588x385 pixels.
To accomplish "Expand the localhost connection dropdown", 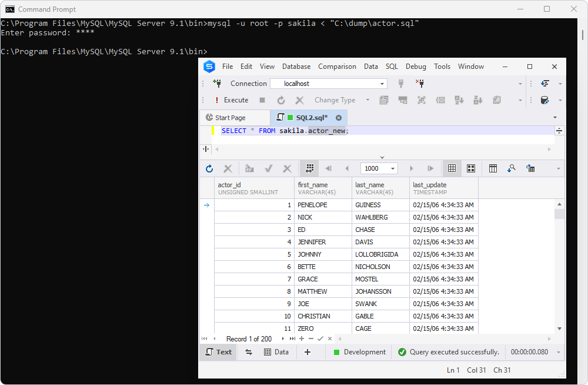I will pyautogui.click(x=382, y=84).
